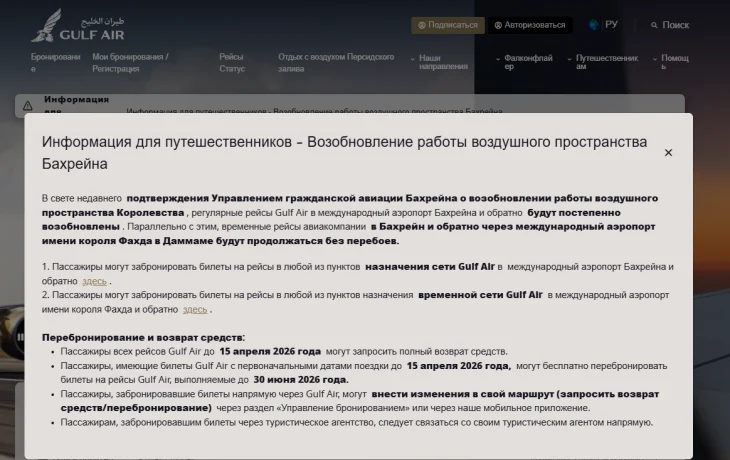Click the bold text временной сети Gulf Air
Screen dimensions: 730x460
(x=480, y=295)
